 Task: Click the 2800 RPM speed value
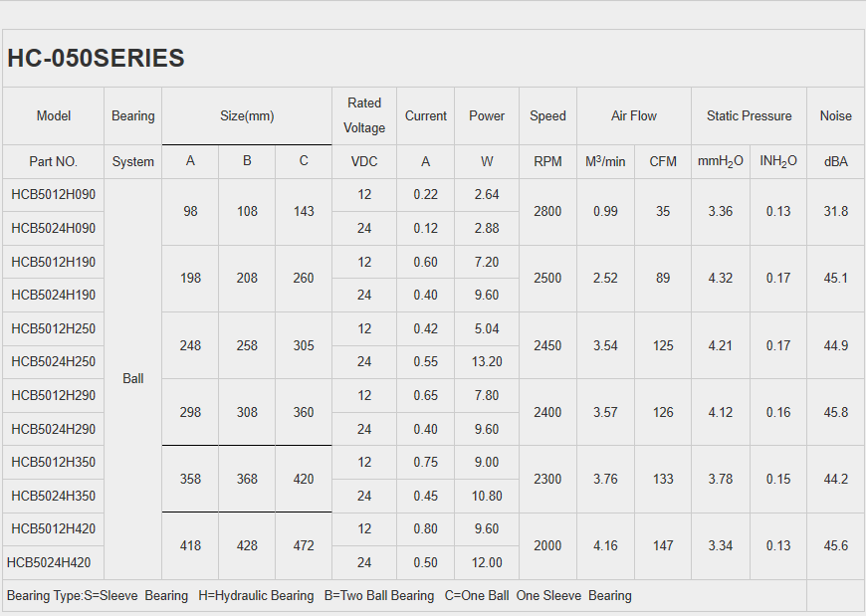point(547,211)
